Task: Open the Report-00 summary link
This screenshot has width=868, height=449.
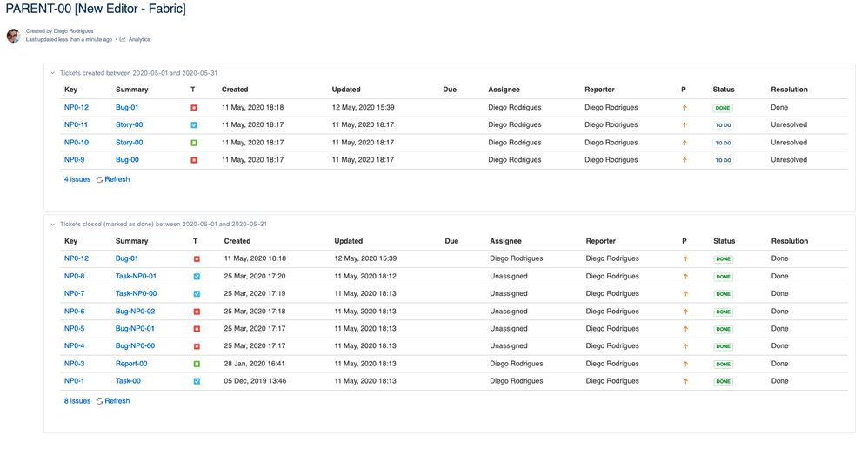Action: click(131, 364)
